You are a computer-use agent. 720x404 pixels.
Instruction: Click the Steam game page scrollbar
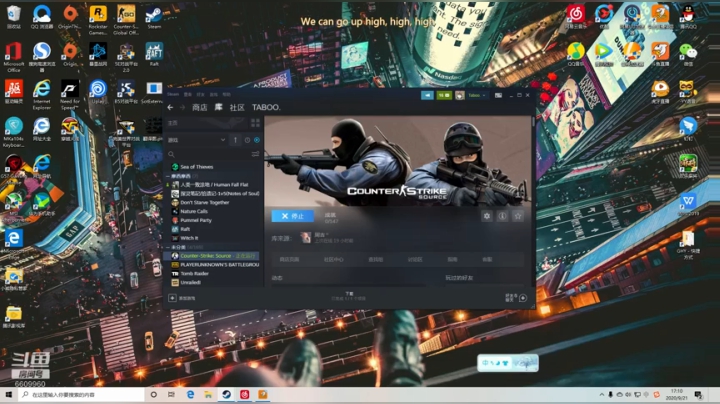[x=533, y=122]
